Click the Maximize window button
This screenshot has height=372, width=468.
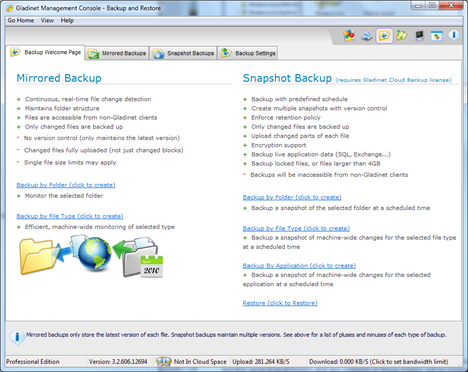tap(432, 5)
